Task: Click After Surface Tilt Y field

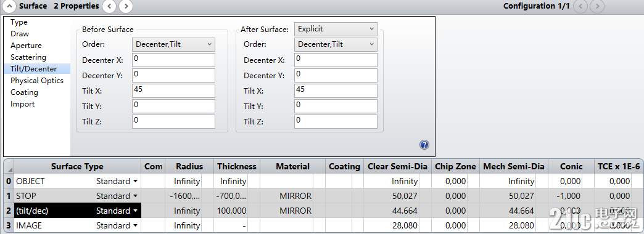Action: tap(336, 106)
